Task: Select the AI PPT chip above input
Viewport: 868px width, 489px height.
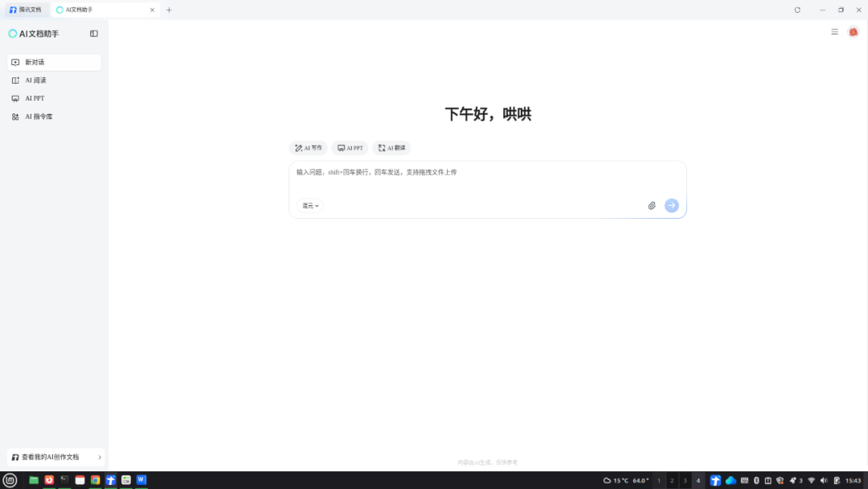Action: pos(350,148)
